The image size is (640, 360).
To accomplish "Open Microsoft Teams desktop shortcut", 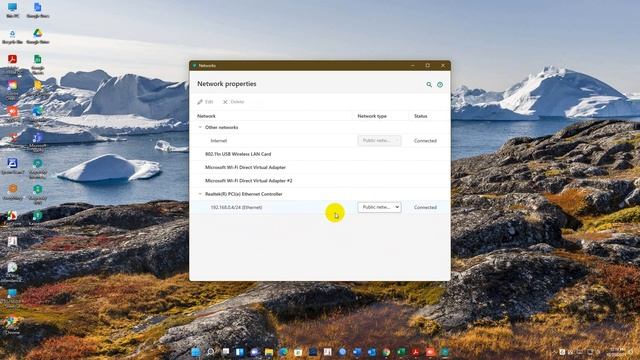I will (38, 141).
